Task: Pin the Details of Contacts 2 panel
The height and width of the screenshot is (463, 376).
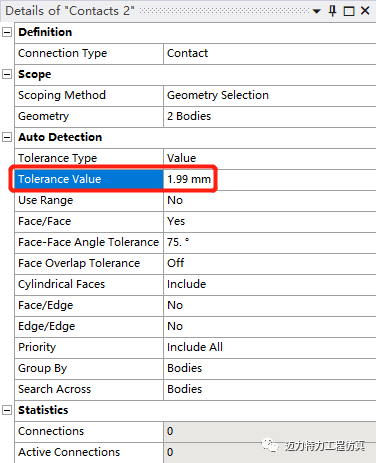Action: (332, 11)
